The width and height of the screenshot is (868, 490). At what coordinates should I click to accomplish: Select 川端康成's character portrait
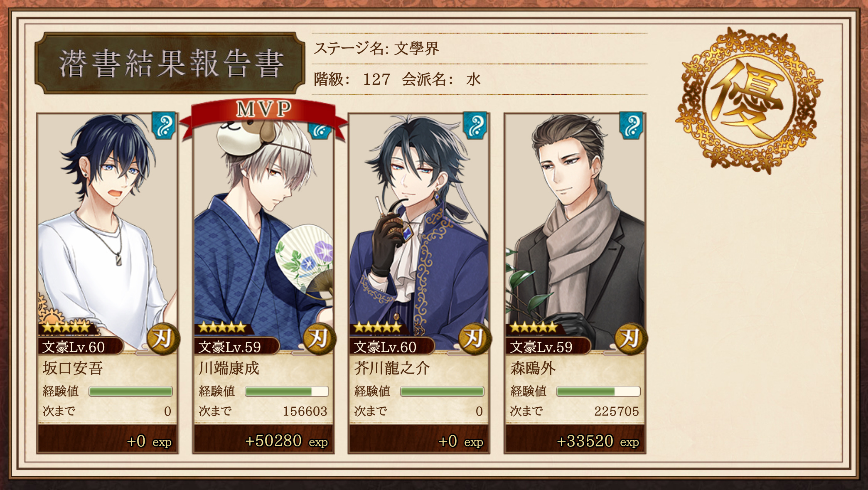(x=263, y=231)
